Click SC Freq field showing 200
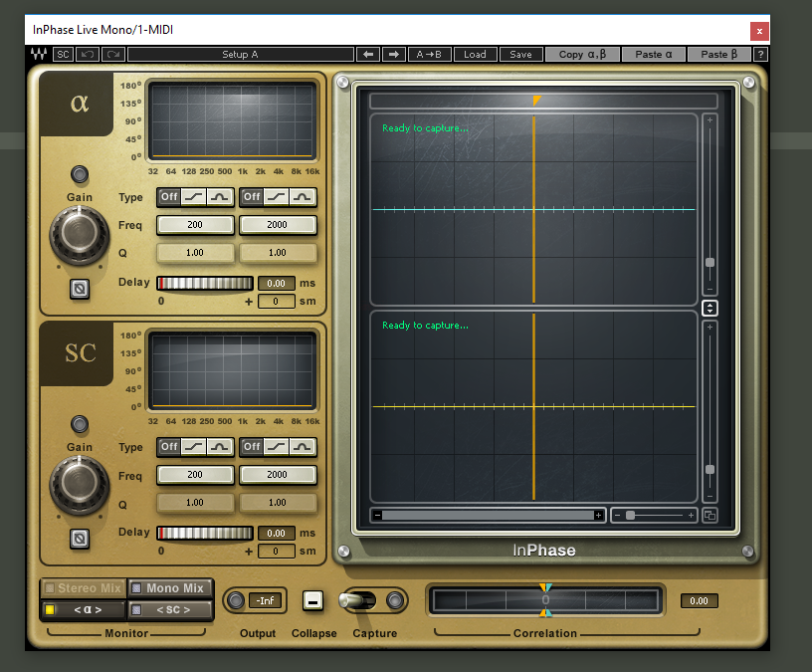812x672 pixels. pos(195,475)
